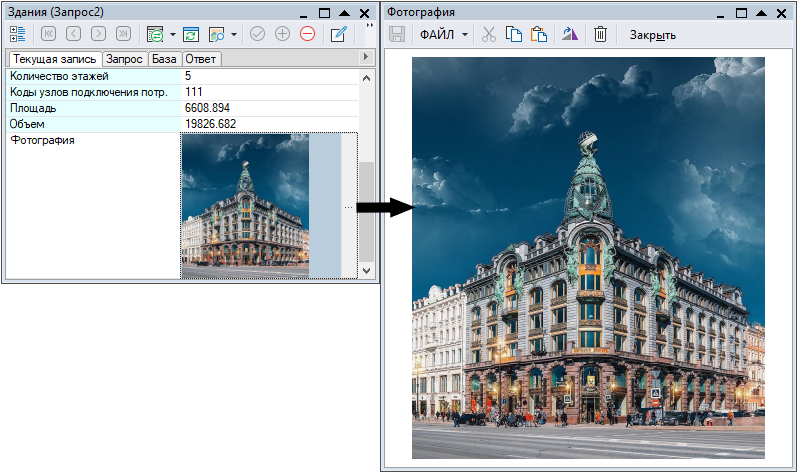797x472 pixels.
Task: Open the База tab
Action: [x=164, y=59]
